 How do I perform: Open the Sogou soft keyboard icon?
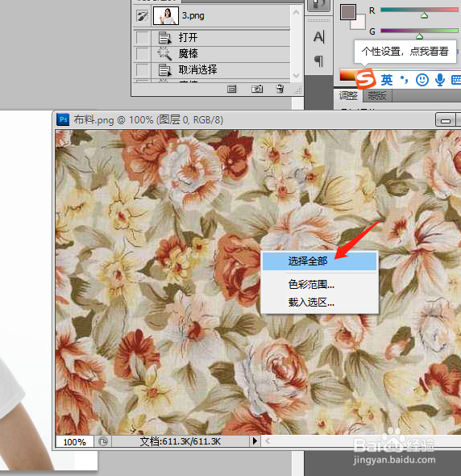click(456, 80)
